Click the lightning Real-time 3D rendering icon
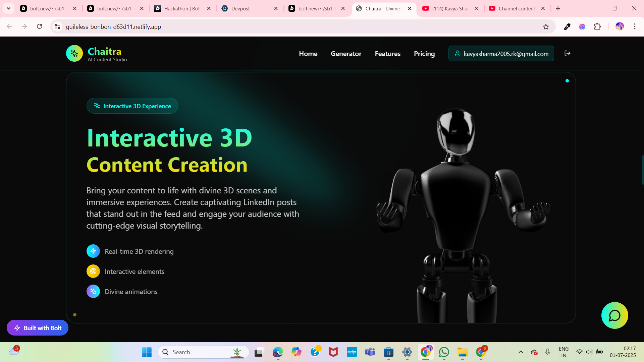Image resolution: width=644 pixels, height=362 pixels. pyautogui.click(x=93, y=251)
